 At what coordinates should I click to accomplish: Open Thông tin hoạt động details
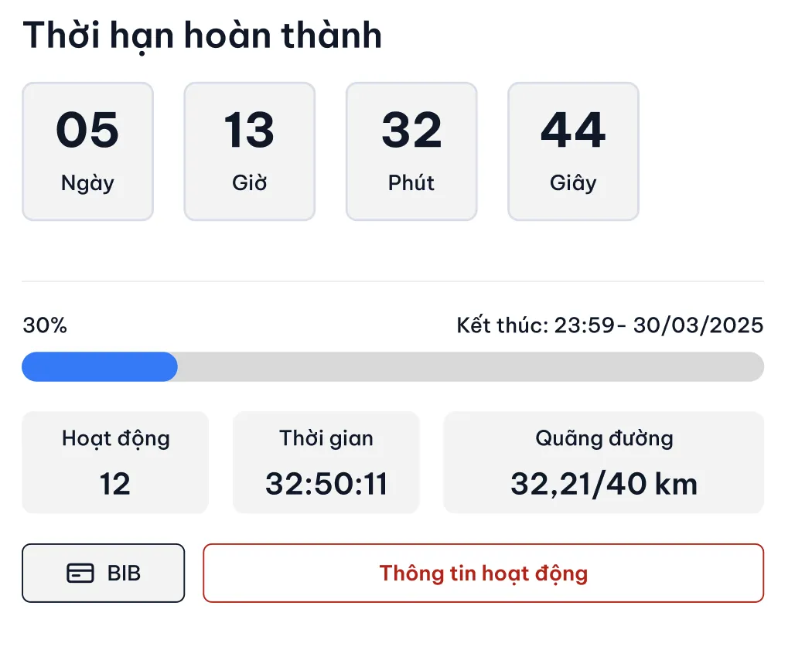pos(483,573)
